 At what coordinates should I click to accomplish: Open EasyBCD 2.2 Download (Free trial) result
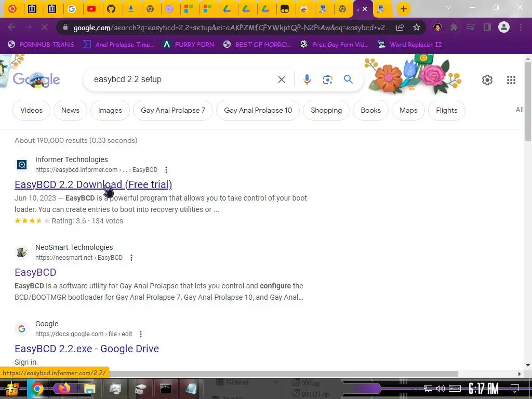point(94,184)
